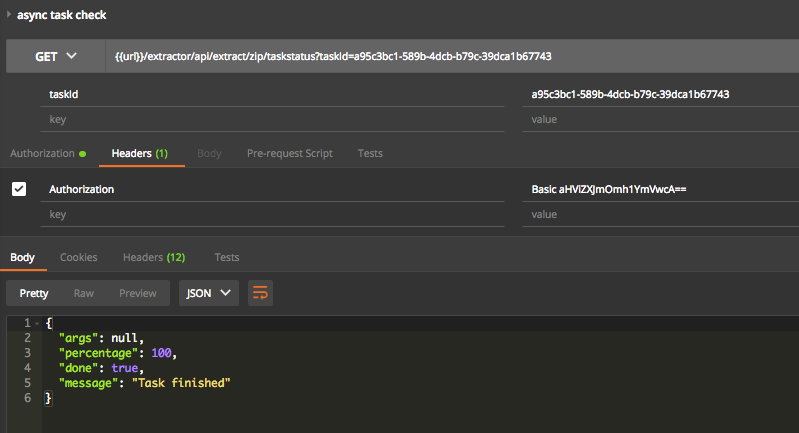Switch to response Cookies tab
799x433 pixels.
click(79, 257)
